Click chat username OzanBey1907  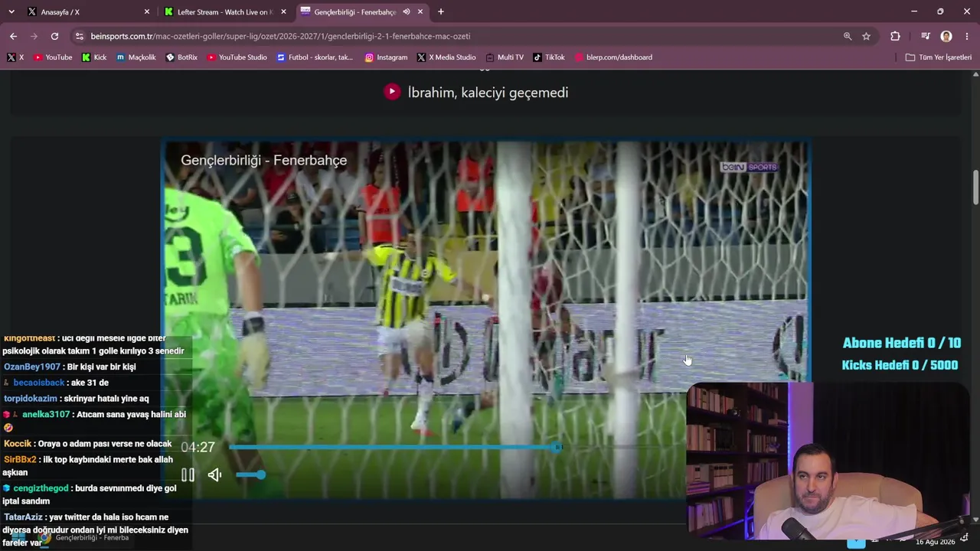coord(32,367)
